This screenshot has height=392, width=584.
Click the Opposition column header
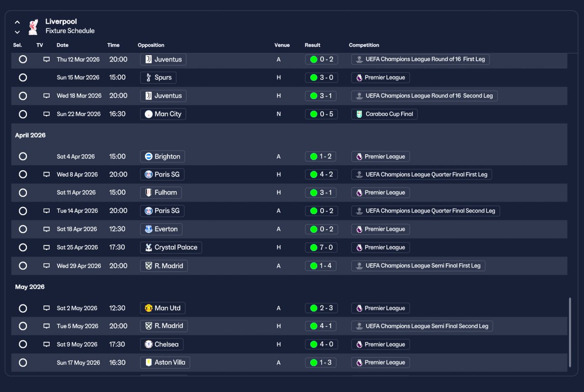point(151,45)
